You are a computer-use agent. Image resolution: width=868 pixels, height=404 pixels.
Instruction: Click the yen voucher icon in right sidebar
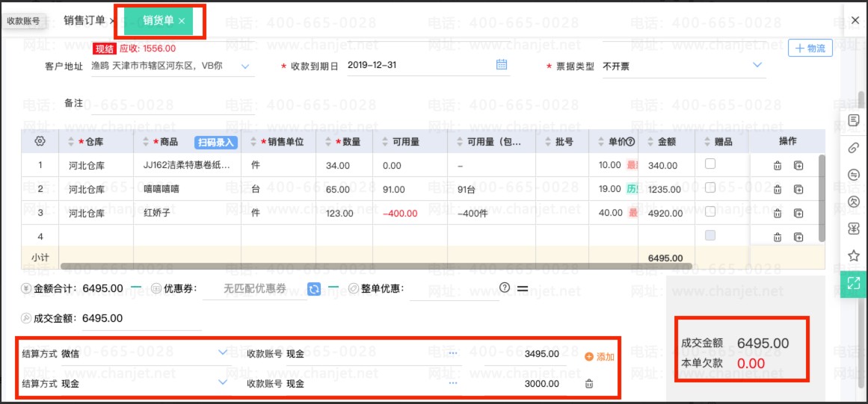(x=854, y=229)
